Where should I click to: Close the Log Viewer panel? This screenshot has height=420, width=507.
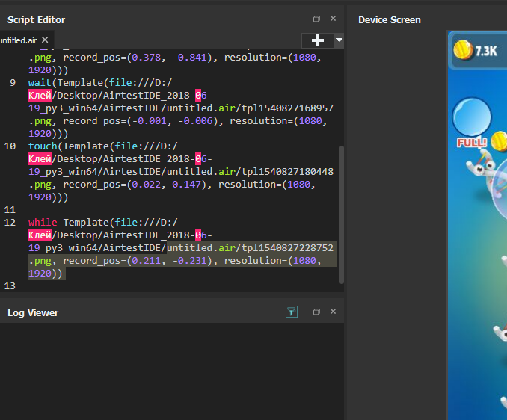click(333, 312)
